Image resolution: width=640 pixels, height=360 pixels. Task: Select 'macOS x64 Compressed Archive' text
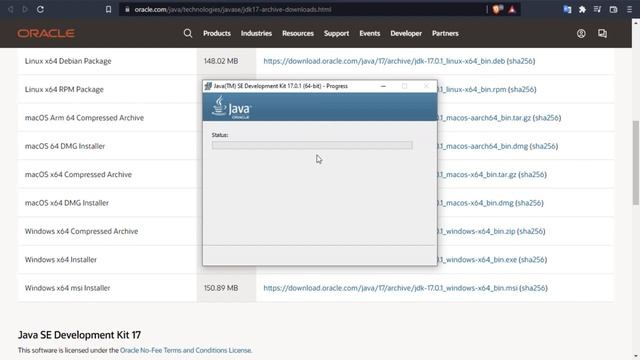[78, 174]
